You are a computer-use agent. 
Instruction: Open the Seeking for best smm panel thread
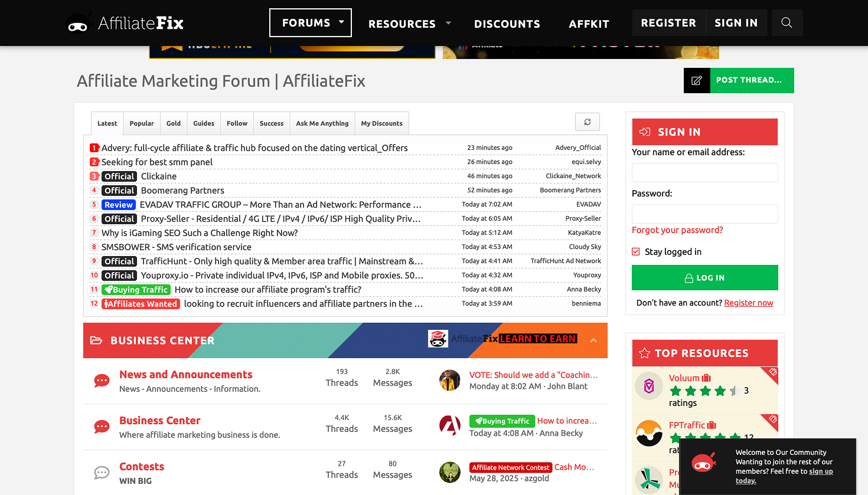pyautogui.click(x=157, y=162)
